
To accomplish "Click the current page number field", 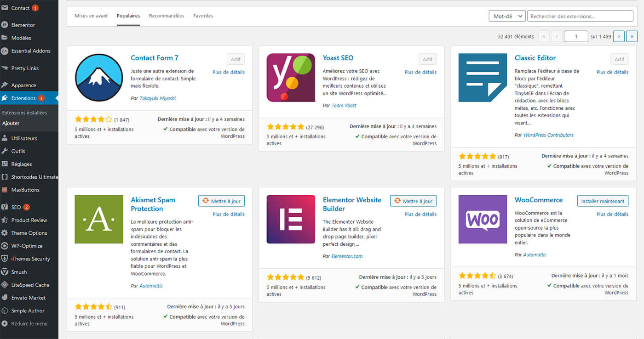I will click(576, 36).
